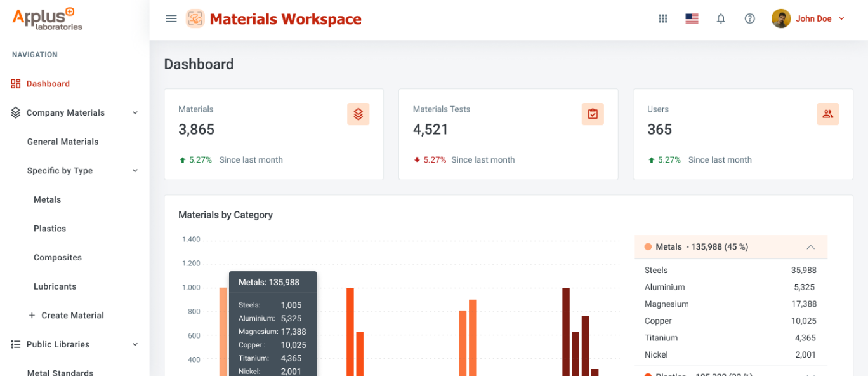Open General Materials page

63,142
